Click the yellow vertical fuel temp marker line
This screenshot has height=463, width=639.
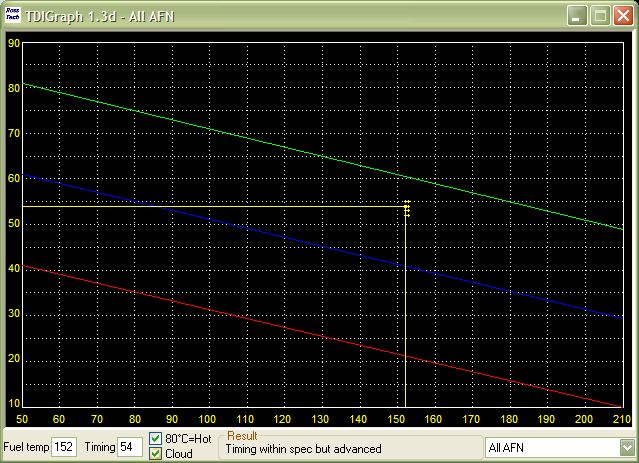[405, 320]
